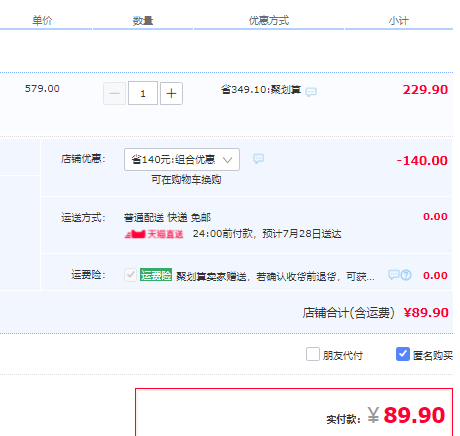
Task: Click the 可在购物车换购 link
Action: [x=186, y=180]
